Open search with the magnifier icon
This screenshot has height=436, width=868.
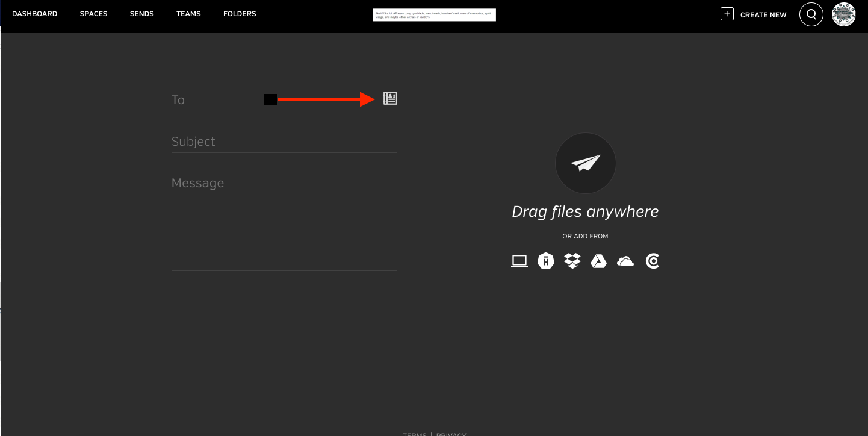point(811,14)
